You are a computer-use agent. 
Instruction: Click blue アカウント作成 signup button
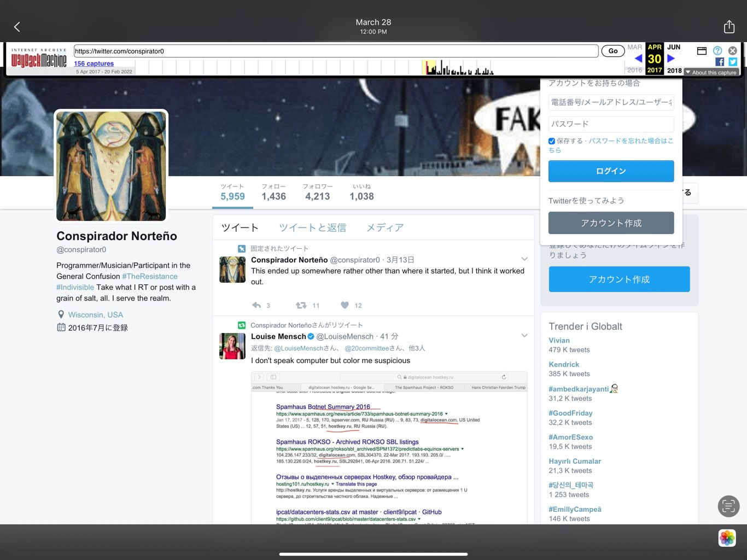pos(619,279)
